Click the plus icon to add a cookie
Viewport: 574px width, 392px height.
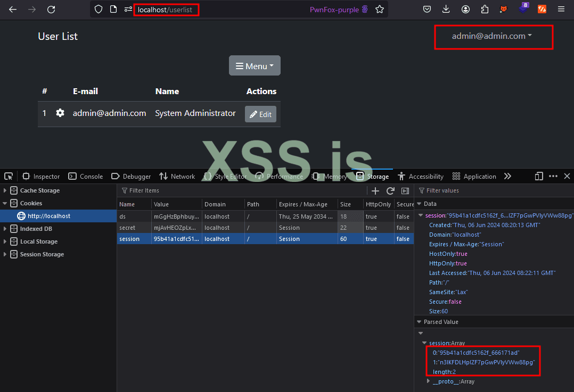point(375,190)
